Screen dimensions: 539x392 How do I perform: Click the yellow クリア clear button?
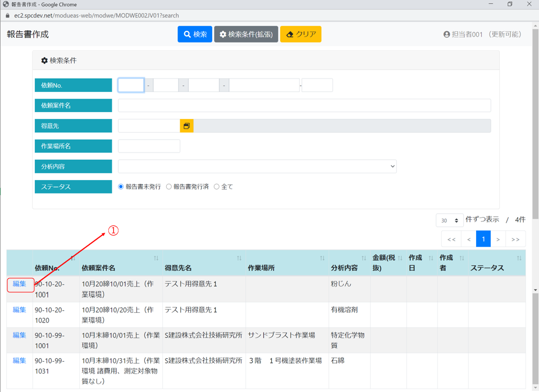pos(301,34)
